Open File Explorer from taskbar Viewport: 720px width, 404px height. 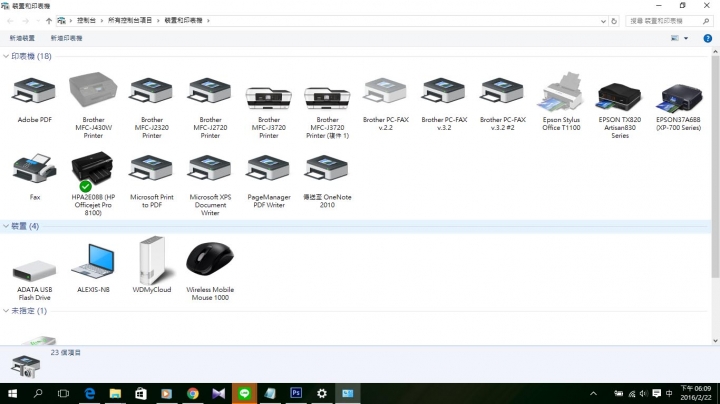[115, 393]
